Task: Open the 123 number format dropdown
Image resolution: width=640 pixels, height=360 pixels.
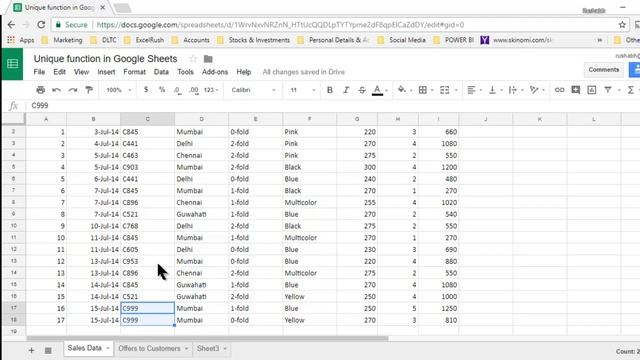Action: click(x=211, y=90)
